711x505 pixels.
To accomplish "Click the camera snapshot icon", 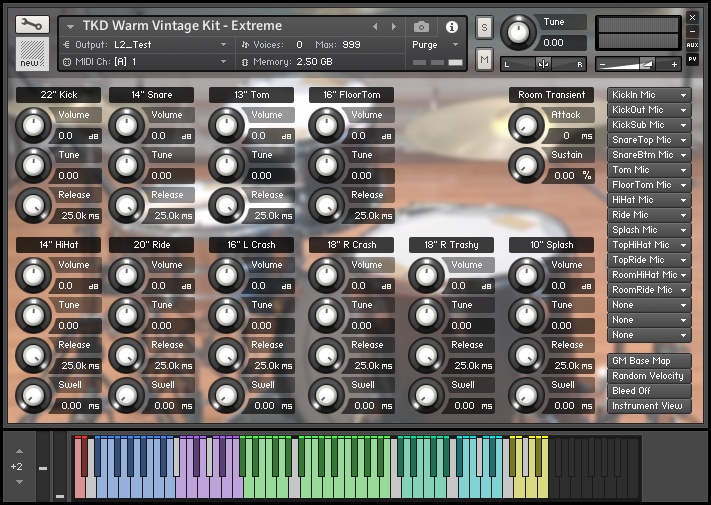I will (421, 27).
